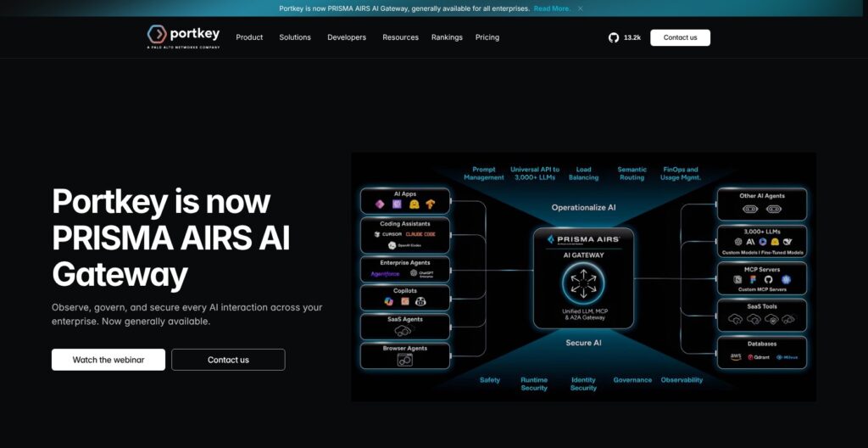
Task: Click the 'Load Balancing' label
Action: coord(583,174)
